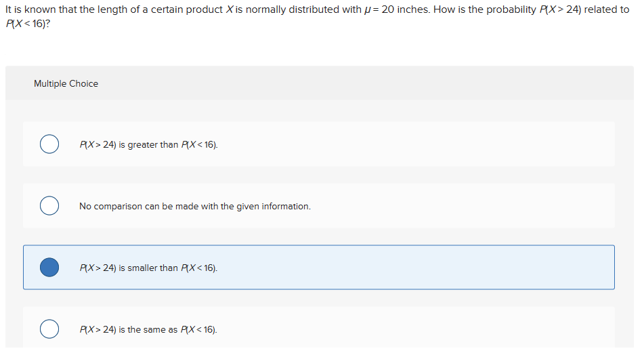Click empty area of the 'same as' option card
The width and height of the screenshot is (644, 355).
[411, 327]
